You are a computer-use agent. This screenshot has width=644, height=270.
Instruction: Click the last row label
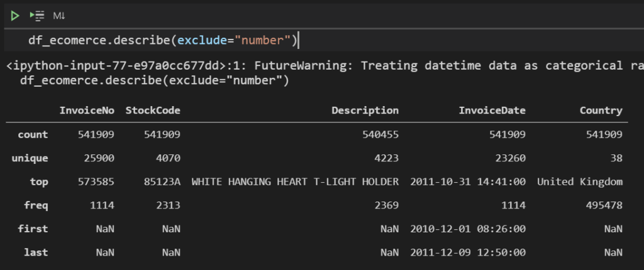click(x=36, y=252)
